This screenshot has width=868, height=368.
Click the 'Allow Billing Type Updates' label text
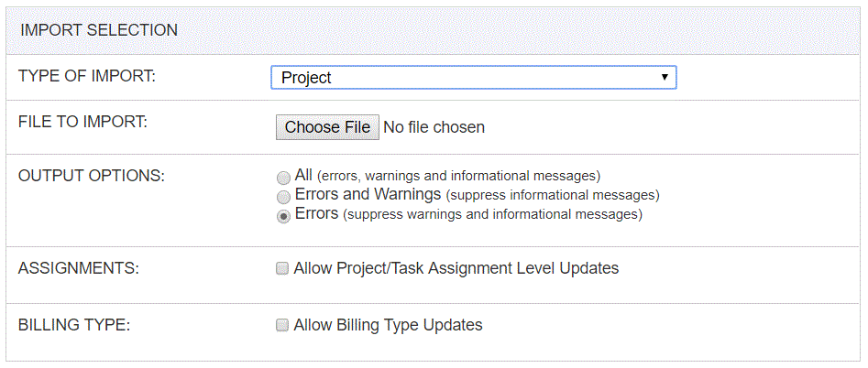(x=388, y=324)
